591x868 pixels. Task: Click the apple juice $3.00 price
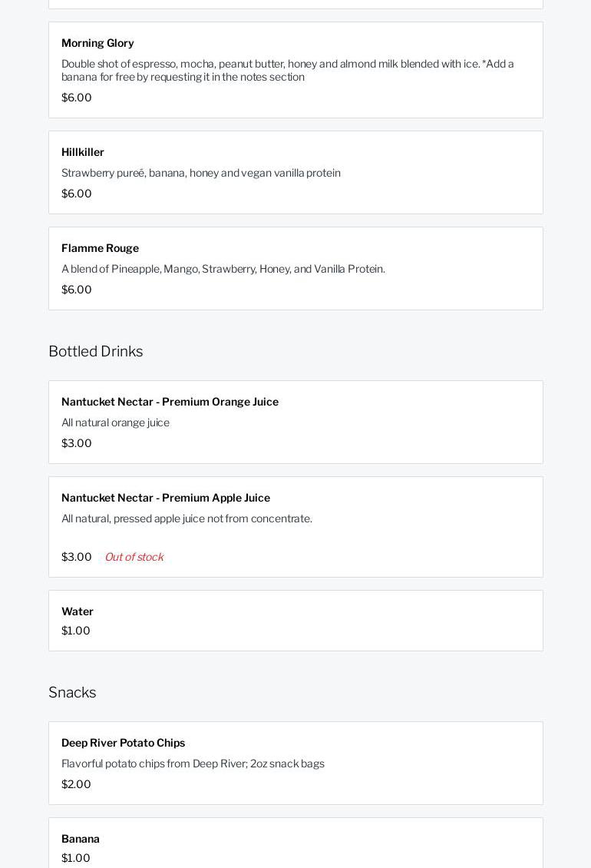pyautogui.click(x=77, y=557)
